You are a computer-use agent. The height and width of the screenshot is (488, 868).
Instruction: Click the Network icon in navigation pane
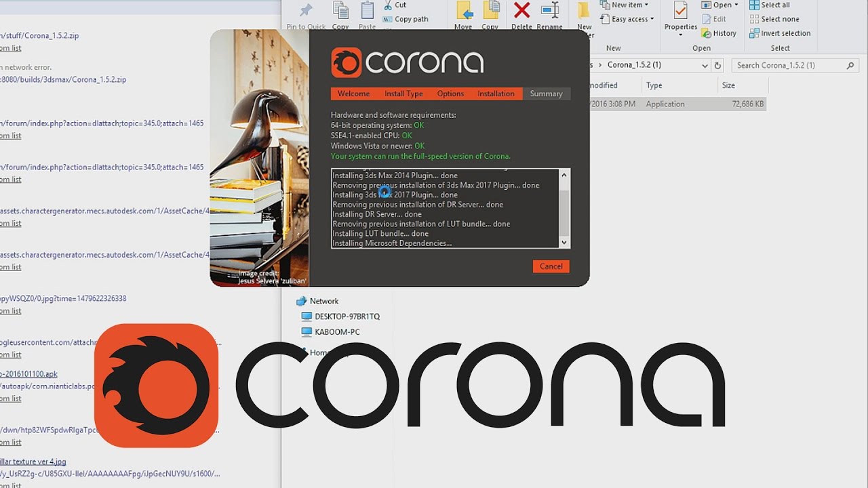click(301, 301)
